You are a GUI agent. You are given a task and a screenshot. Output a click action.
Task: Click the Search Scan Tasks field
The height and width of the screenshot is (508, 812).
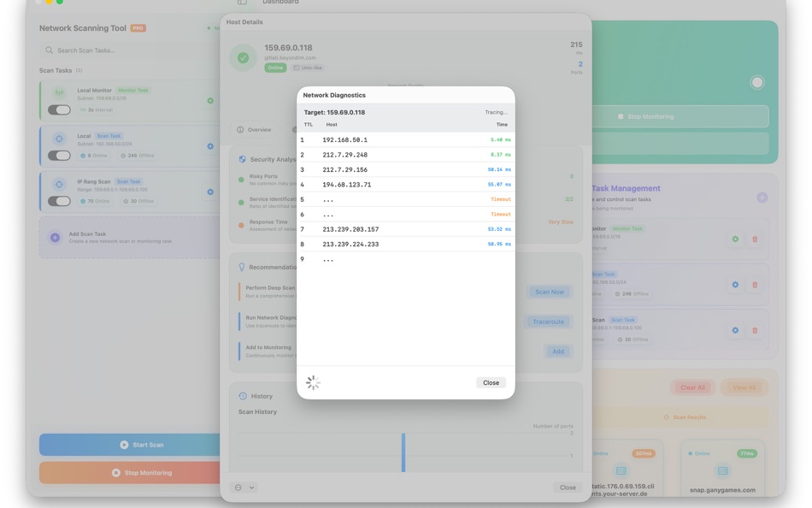(x=129, y=50)
